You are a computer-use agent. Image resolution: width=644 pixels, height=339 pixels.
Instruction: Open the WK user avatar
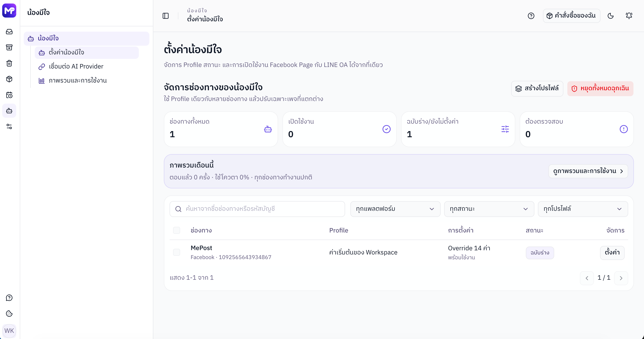click(x=9, y=331)
